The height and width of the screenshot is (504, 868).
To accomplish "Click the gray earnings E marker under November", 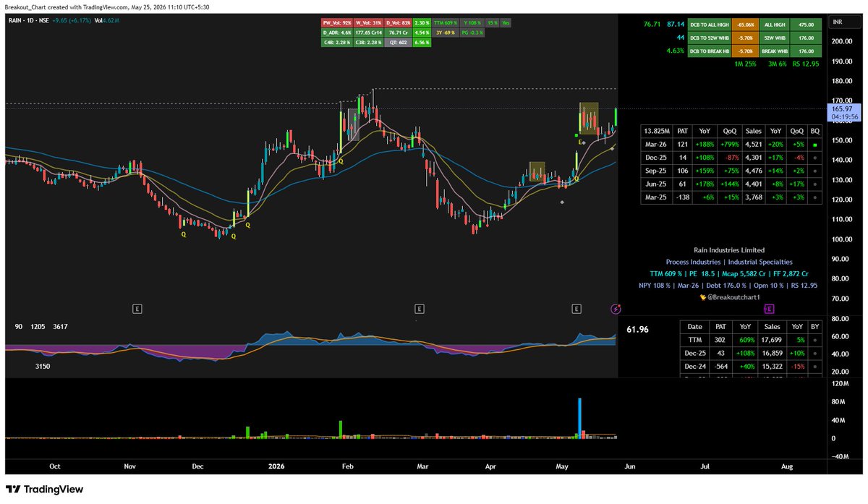I will pos(137,309).
